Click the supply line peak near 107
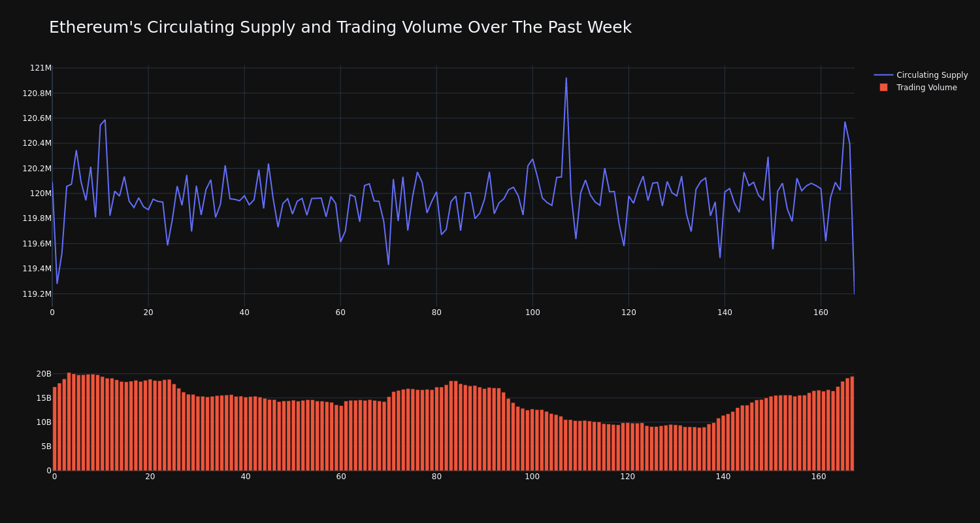The image size is (980, 523). [x=566, y=78]
